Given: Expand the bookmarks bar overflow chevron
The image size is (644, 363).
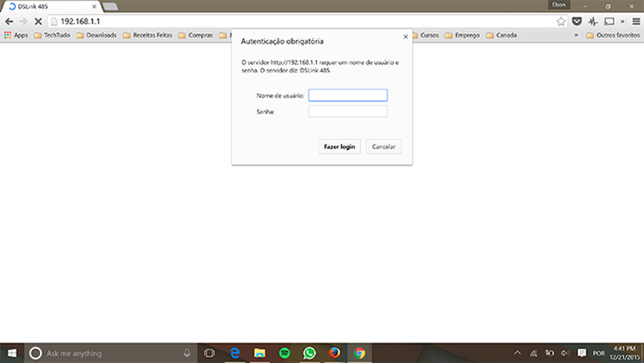Looking at the screenshot, I should [x=576, y=35].
